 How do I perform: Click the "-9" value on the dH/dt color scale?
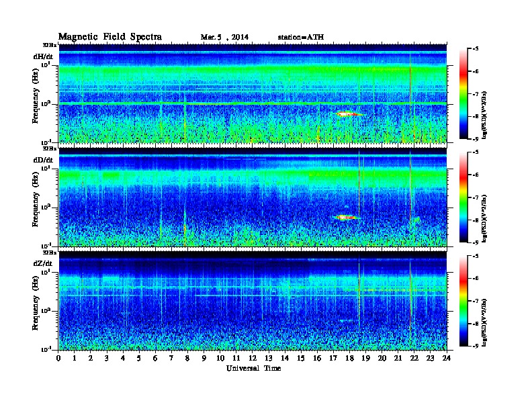(476, 139)
